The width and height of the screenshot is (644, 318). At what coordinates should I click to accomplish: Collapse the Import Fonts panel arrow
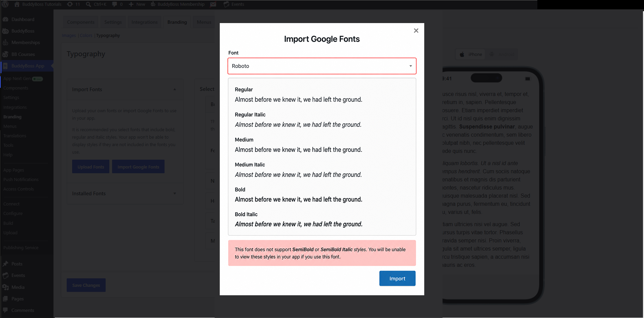click(x=175, y=90)
